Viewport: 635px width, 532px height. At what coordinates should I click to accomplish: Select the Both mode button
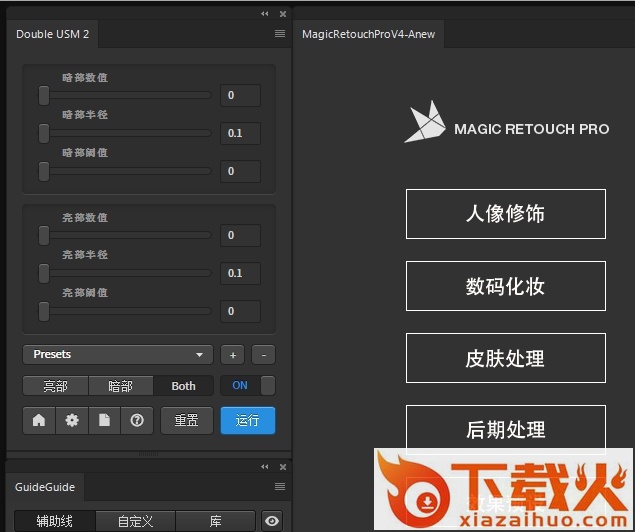click(183, 386)
